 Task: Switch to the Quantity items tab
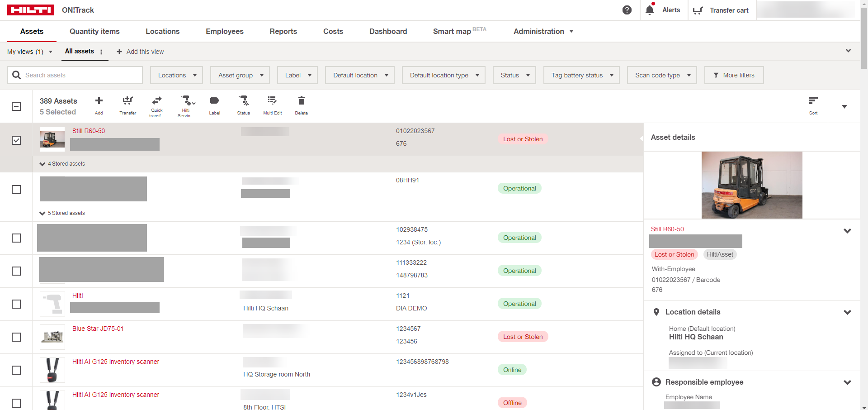click(x=94, y=31)
